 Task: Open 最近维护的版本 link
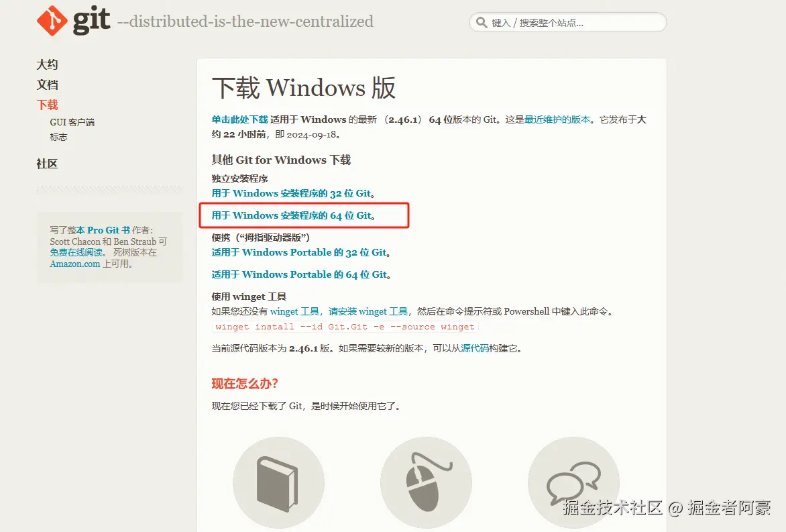(x=557, y=119)
